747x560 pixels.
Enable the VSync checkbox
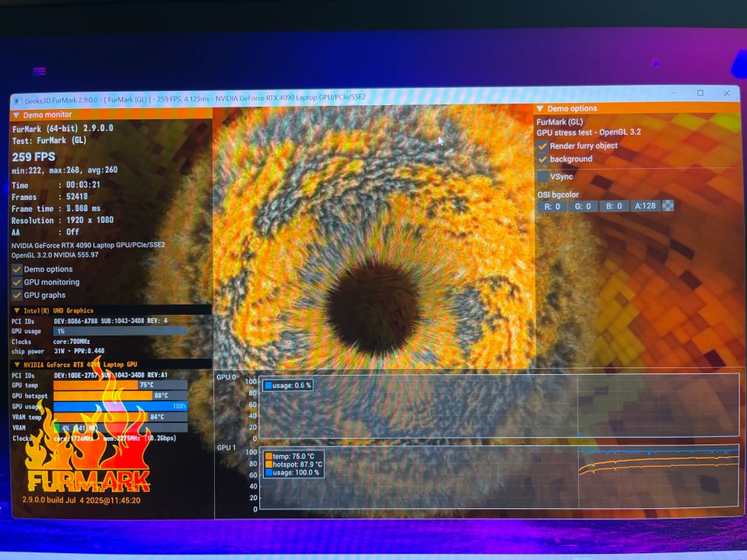(x=542, y=177)
